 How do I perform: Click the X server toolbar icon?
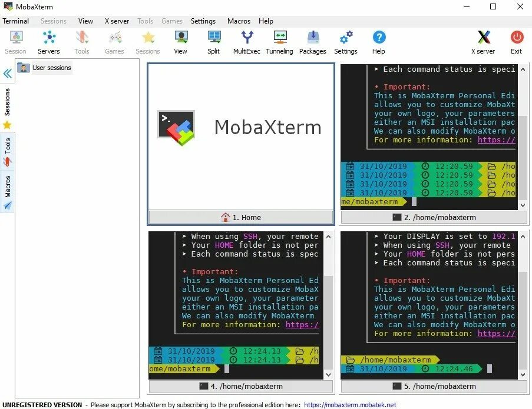[483, 42]
